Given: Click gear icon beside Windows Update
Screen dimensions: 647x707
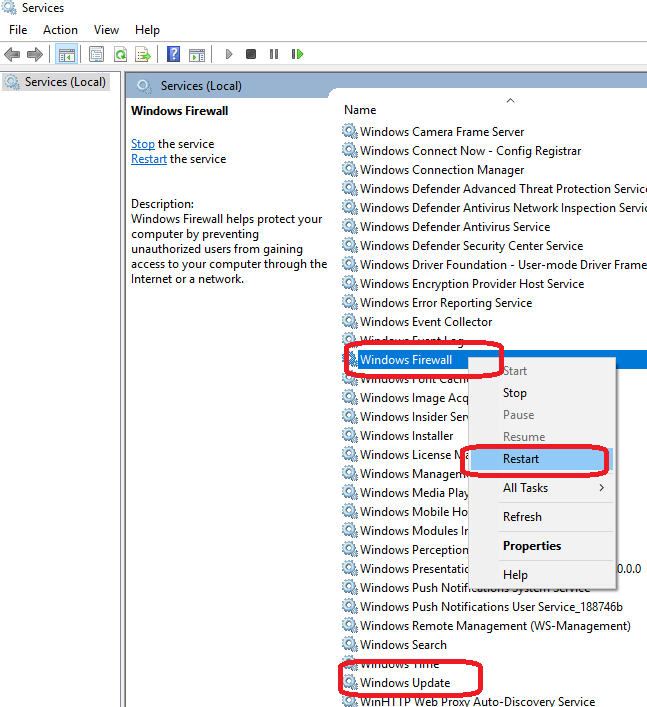Looking at the screenshot, I should [349, 682].
